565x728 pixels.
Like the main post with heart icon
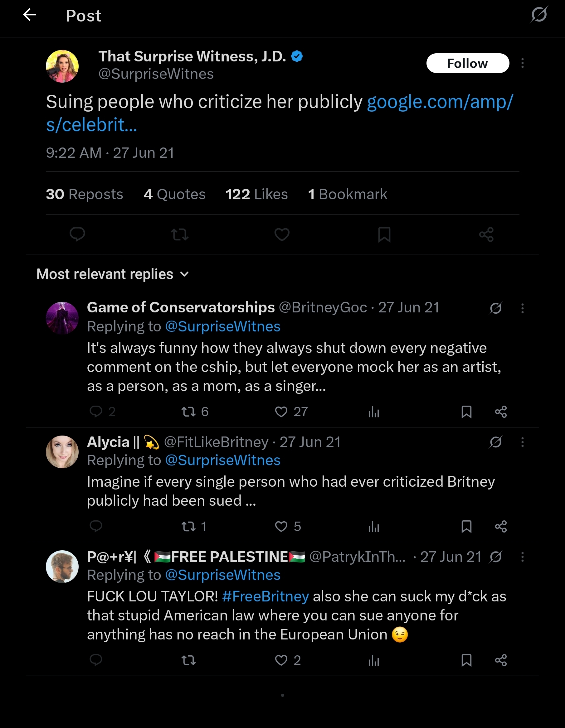point(282,234)
